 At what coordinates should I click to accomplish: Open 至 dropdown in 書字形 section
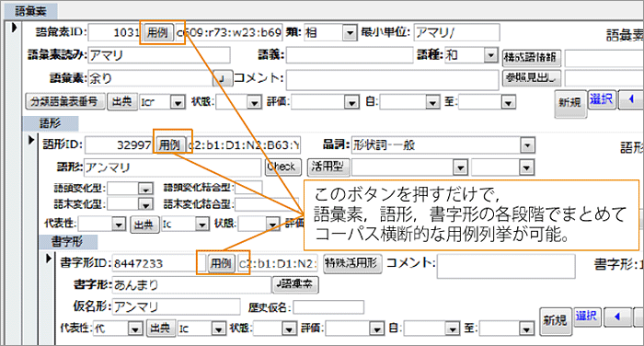pos(526,329)
